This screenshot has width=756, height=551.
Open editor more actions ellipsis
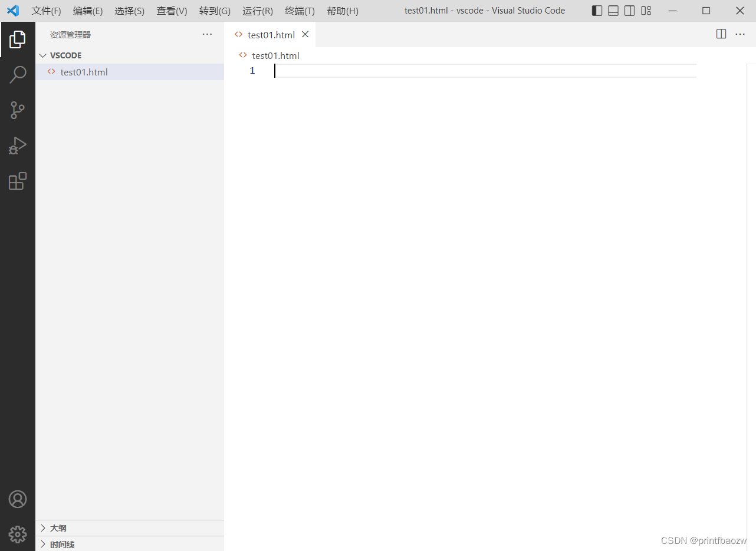coord(740,34)
